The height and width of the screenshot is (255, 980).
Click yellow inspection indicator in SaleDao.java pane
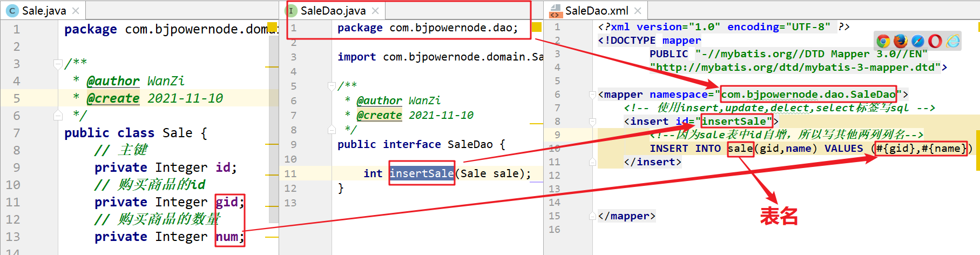pyautogui.click(x=537, y=27)
